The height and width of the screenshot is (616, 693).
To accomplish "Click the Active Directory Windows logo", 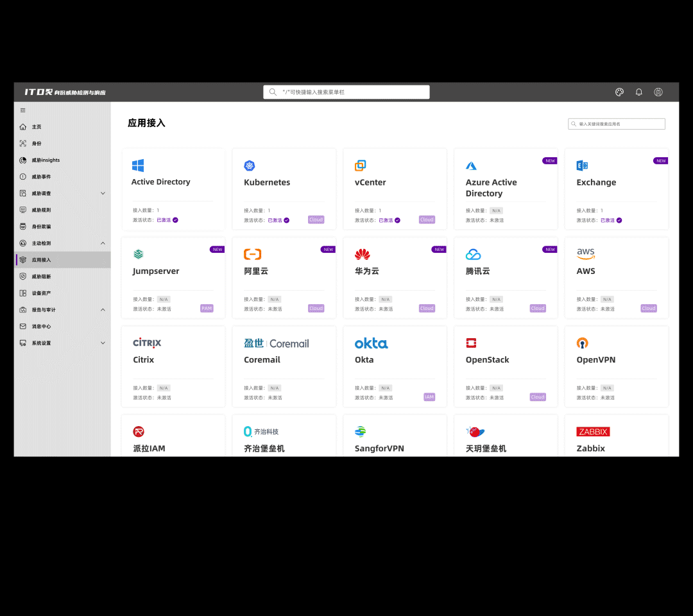I will click(x=138, y=166).
